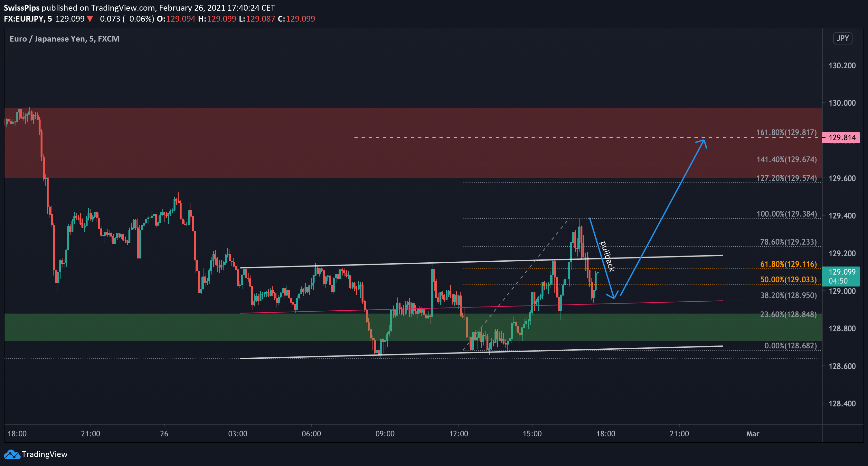Click the 04:50 candle countdown timer
The height and width of the screenshot is (466, 868).
click(x=838, y=281)
